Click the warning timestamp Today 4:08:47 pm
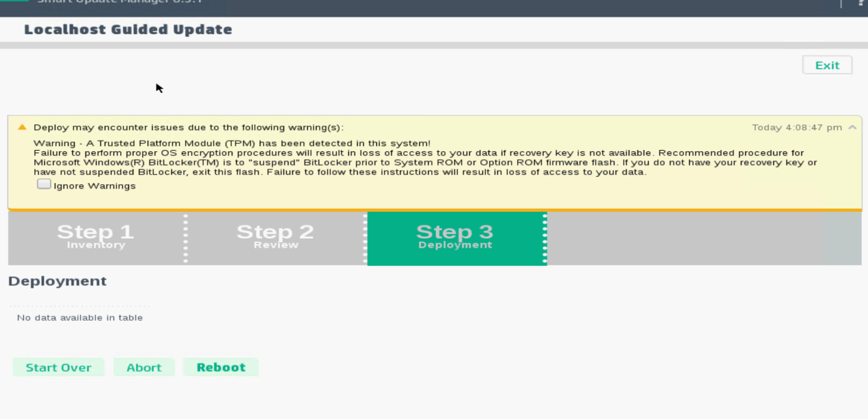Screen dimensions: 868x419 797,128
